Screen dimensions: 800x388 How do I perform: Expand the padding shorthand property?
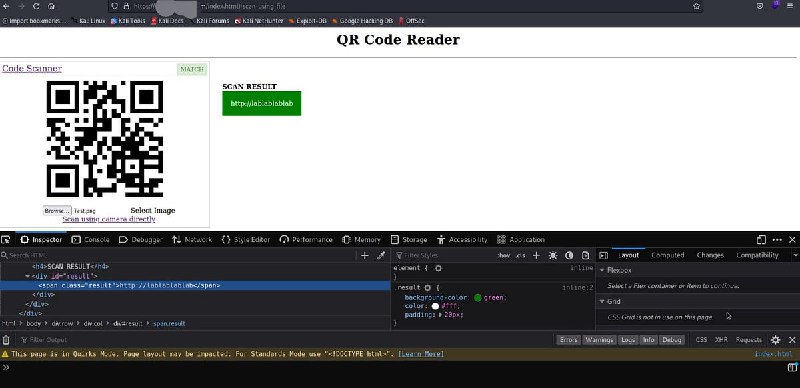440,315
